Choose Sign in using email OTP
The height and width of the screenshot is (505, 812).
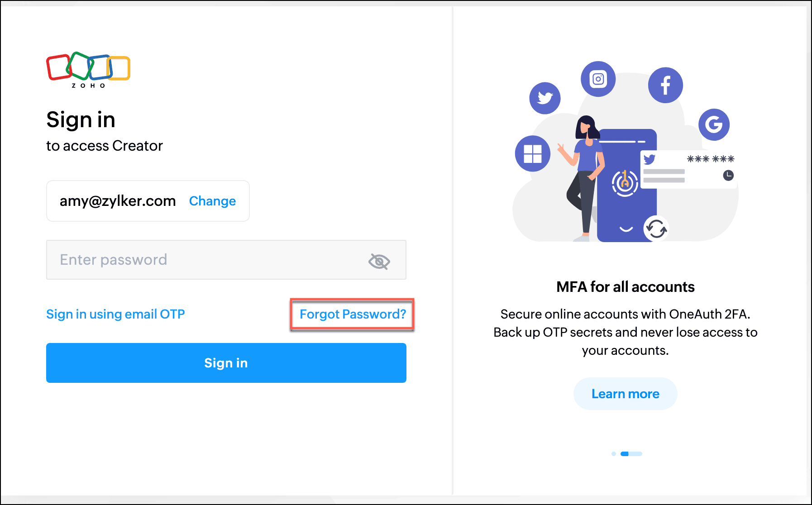pyautogui.click(x=115, y=314)
